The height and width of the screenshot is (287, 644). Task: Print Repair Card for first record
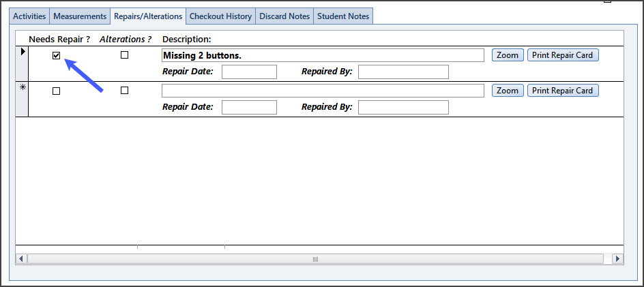[563, 55]
